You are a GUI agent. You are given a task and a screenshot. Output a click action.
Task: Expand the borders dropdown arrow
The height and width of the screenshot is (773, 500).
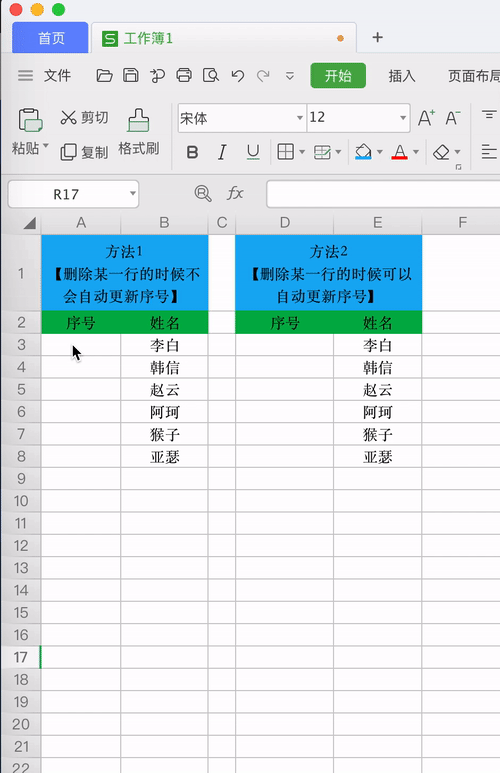point(302,152)
